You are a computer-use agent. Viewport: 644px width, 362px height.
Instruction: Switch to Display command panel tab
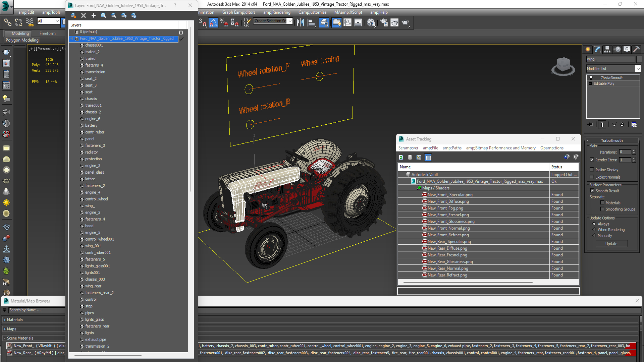click(x=627, y=49)
